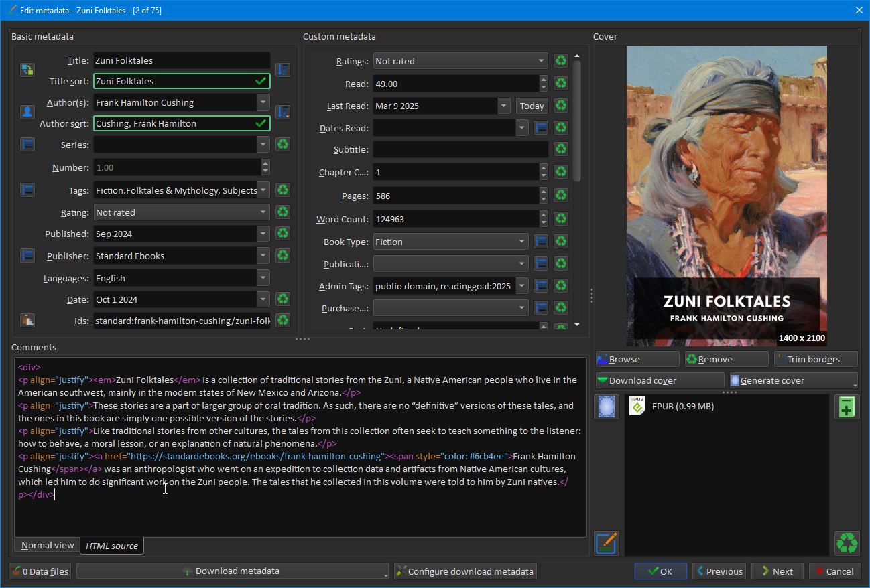The image size is (870, 588).
Task: Set cover from the selected format
Action: [x=606, y=407]
